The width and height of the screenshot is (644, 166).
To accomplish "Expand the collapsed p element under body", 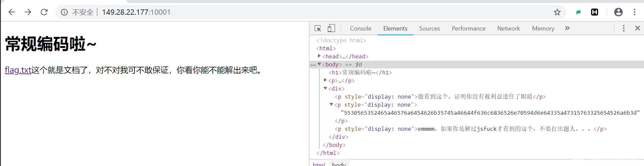I will [x=325, y=80].
